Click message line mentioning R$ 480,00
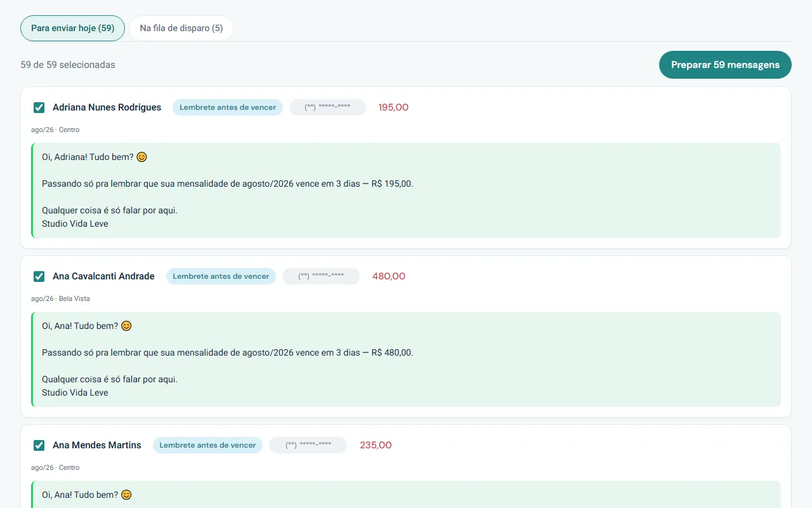The image size is (812, 508). (x=228, y=352)
